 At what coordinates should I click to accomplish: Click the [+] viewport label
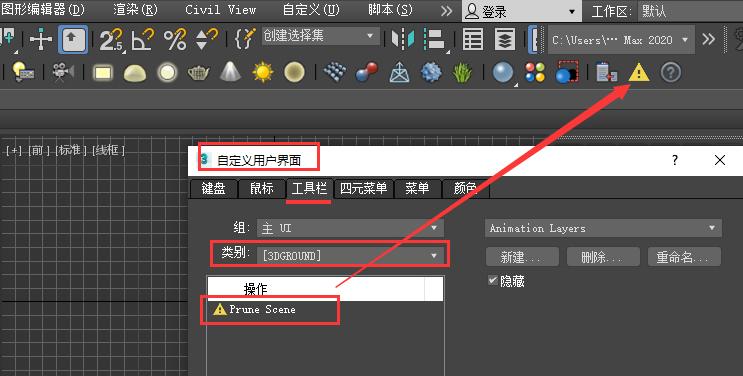point(14,150)
